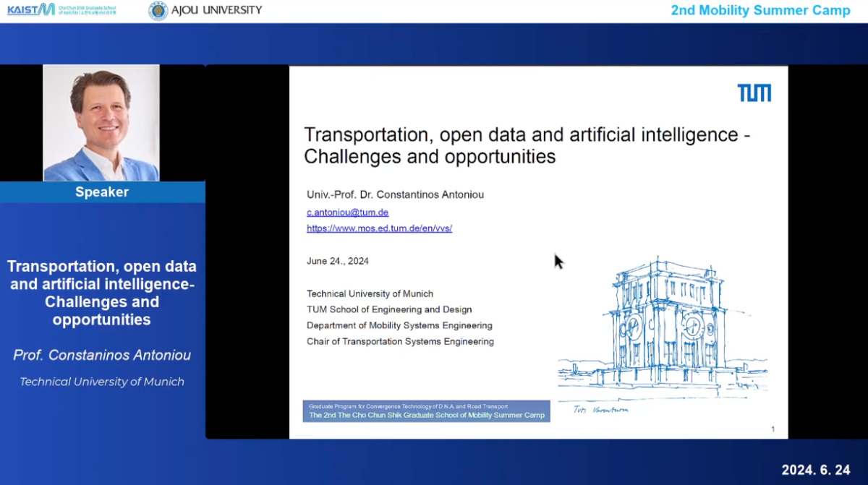Click Prof. Constaninos Antoniou name in sidebar

point(102,356)
